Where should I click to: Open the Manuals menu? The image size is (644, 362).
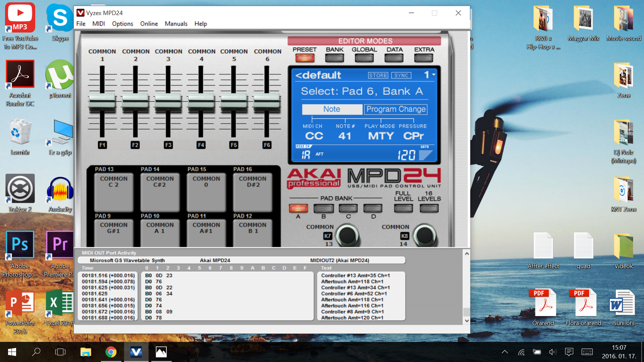[x=176, y=24]
